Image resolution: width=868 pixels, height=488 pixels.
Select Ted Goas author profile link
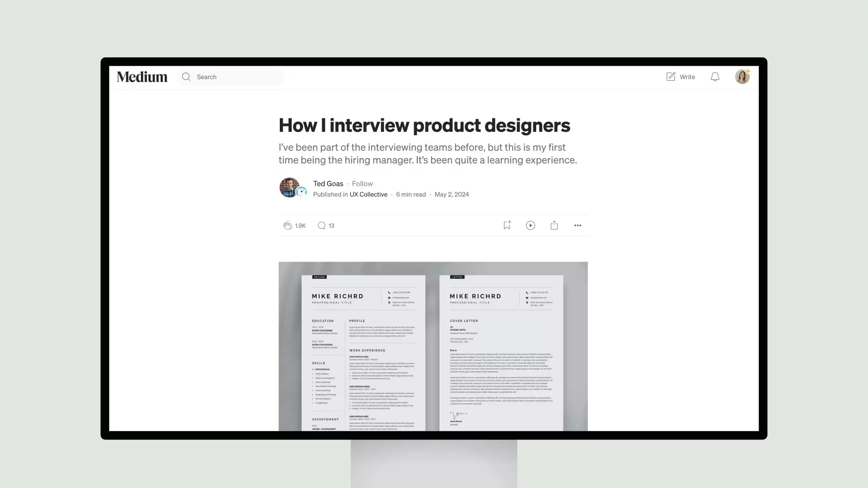328,183
